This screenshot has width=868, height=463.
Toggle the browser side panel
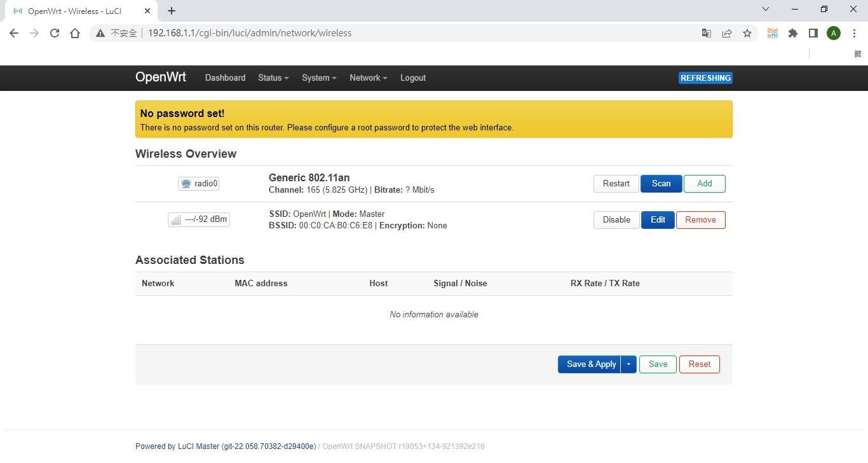tap(813, 33)
